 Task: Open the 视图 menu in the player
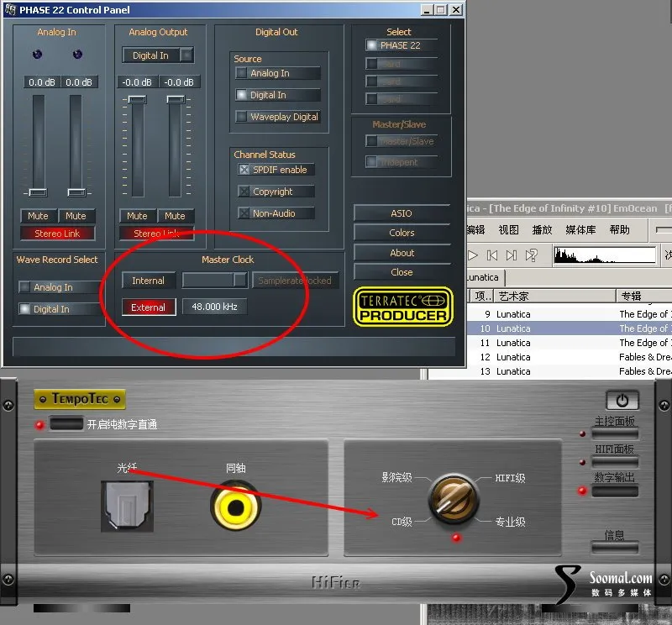point(509,230)
